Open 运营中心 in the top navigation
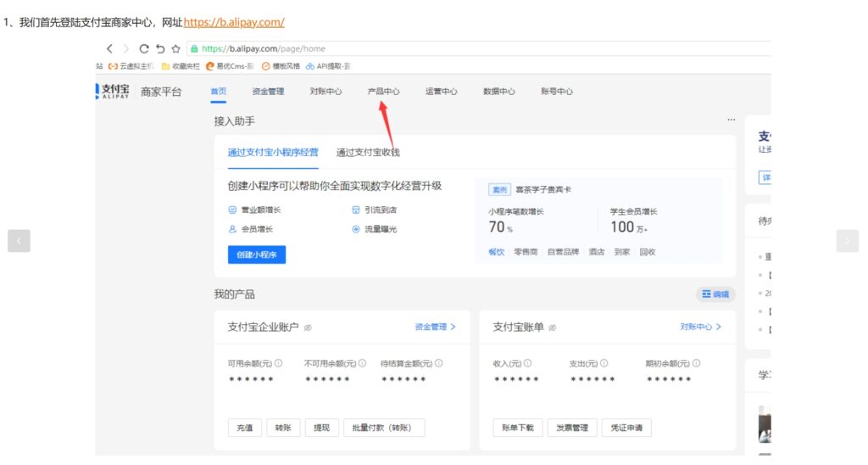 (x=441, y=92)
